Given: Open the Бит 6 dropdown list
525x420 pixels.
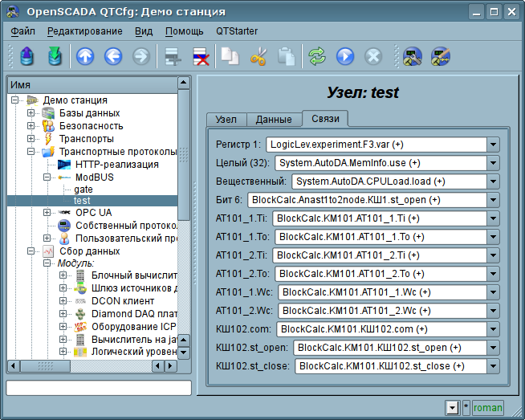Looking at the screenshot, I should click(494, 200).
